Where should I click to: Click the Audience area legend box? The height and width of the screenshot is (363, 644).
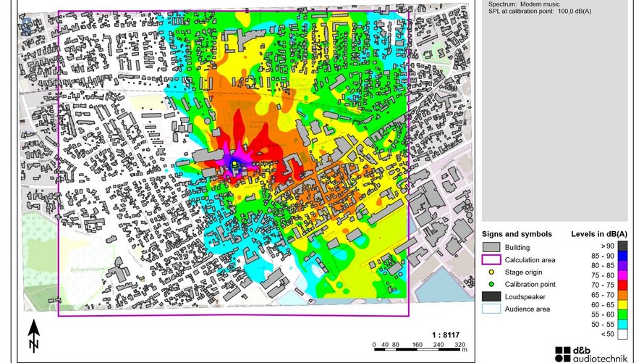click(491, 309)
